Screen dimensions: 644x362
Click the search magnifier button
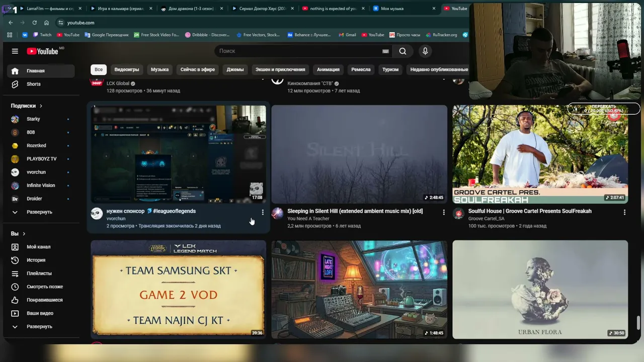403,51
